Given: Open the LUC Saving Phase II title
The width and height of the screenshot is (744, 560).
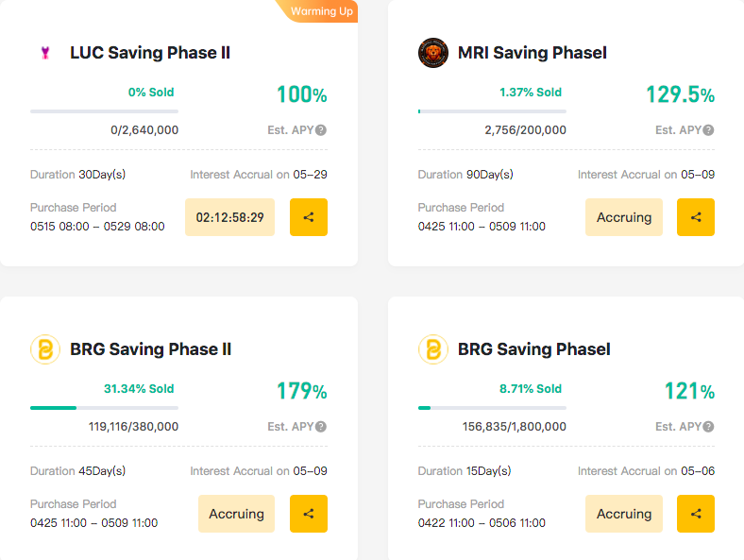Looking at the screenshot, I should [x=150, y=53].
